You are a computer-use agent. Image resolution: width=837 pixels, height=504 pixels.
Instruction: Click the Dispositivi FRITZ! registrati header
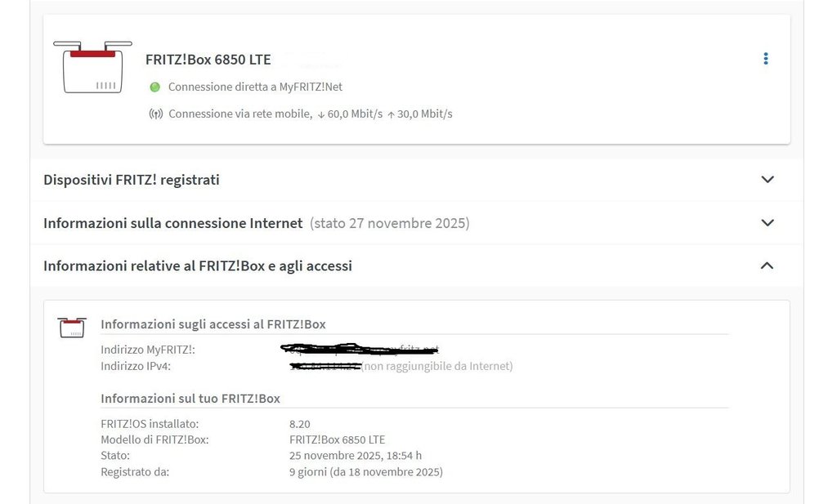132,180
